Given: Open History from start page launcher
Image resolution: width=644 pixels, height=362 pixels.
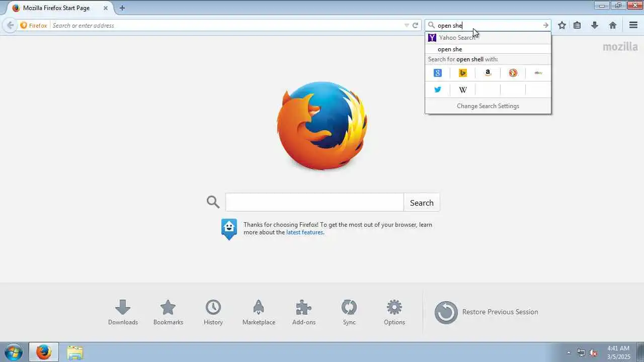Looking at the screenshot, I should (x=213, y=312).
